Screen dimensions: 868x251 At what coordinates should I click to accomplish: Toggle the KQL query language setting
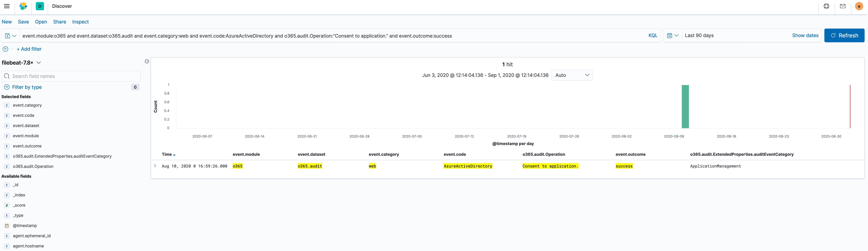click(x=652, y=35)
